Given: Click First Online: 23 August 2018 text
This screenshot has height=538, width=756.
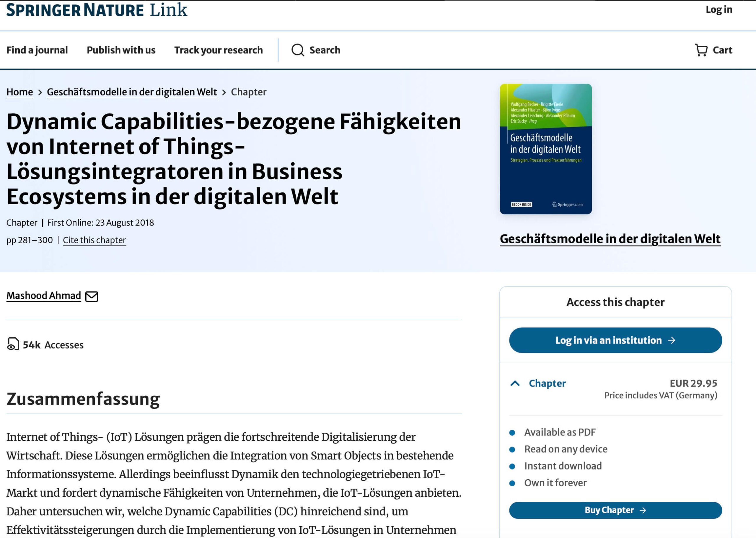Looking at the screenshot, I should pyautogui.click(x=100, y=223).
